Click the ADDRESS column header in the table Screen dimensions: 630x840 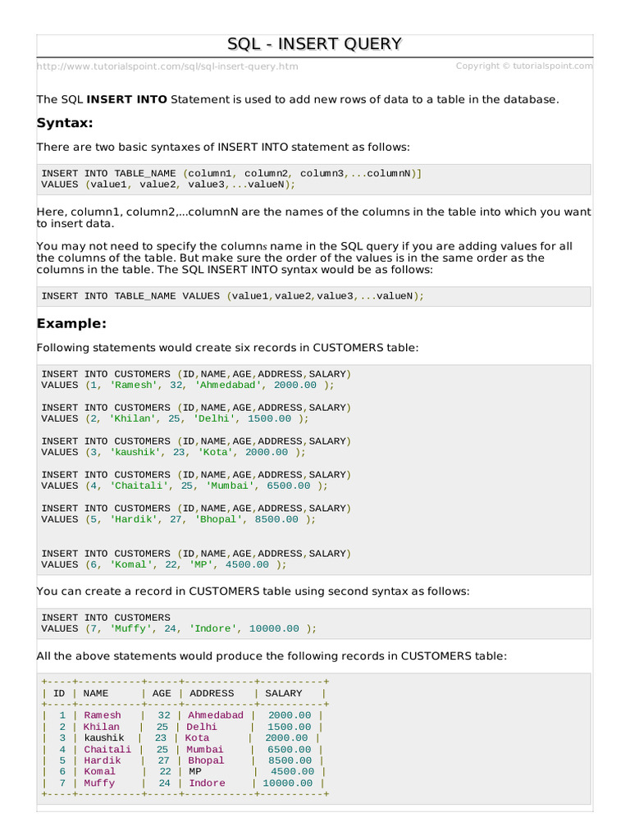[x=212, y=693]
